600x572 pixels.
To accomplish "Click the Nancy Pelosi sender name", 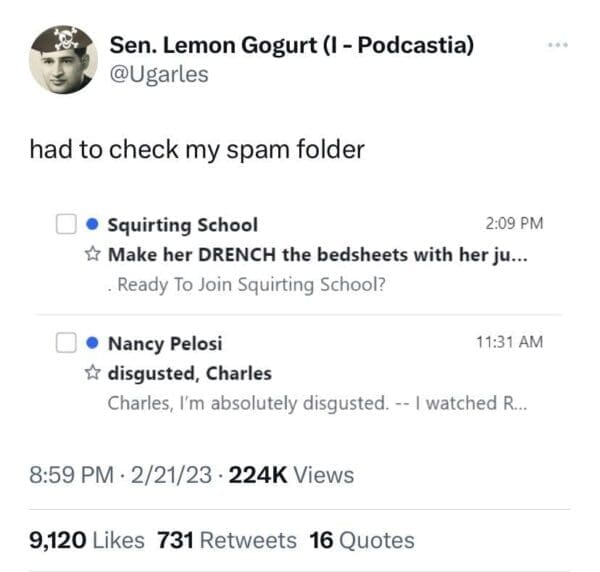I will click(x=165, y=343).
